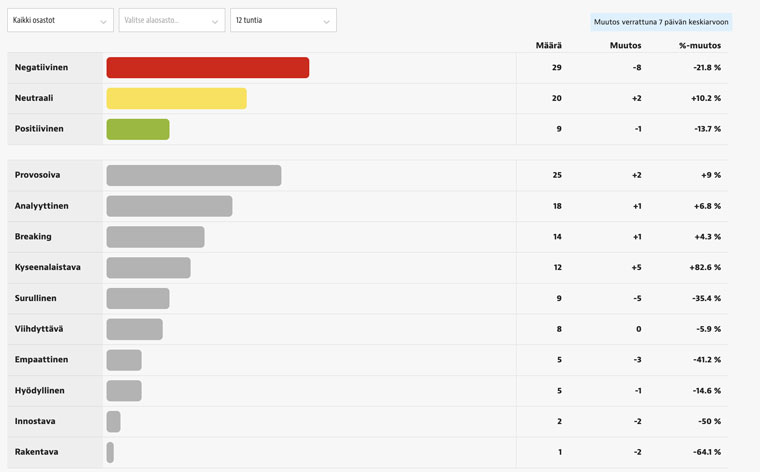The height and width of the screenshot is (472, 760).
Task: Click the Positiivinen row label
Action: coord(39,129)
